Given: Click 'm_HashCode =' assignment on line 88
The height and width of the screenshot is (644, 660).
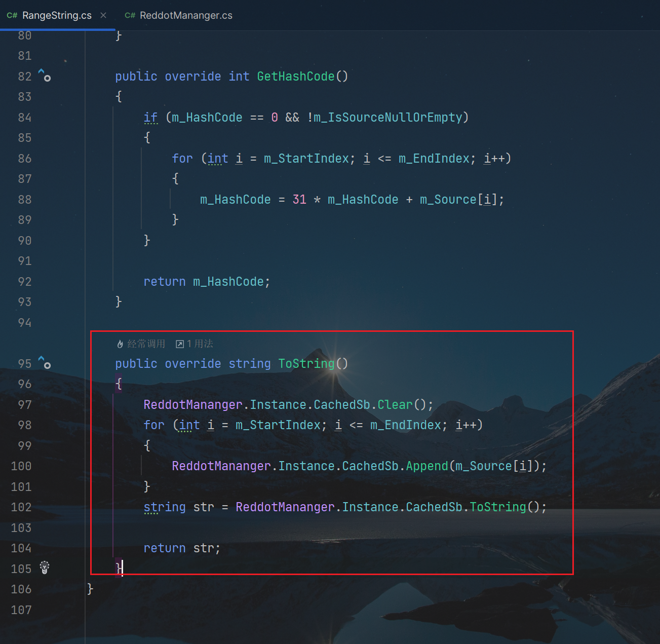Looking at the screenshot, I should (x=243, y=200).
